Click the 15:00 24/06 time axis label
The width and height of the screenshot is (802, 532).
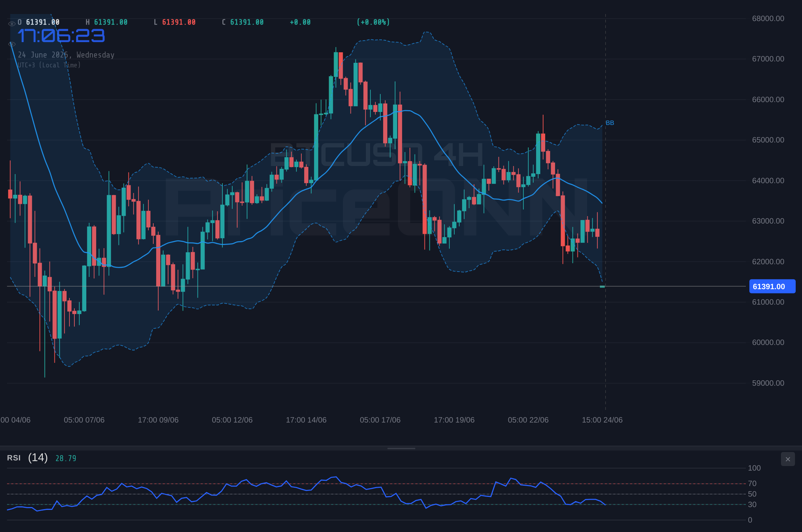point(602,420)
